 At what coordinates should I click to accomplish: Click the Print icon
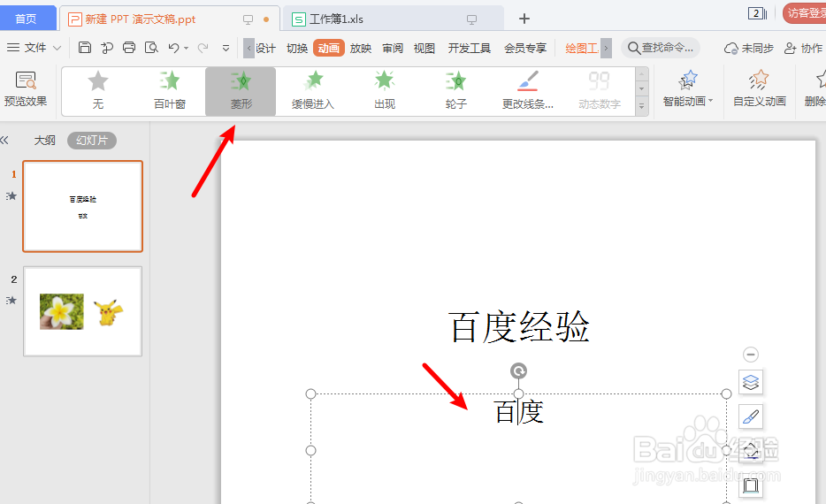click(x=129, y=48)
